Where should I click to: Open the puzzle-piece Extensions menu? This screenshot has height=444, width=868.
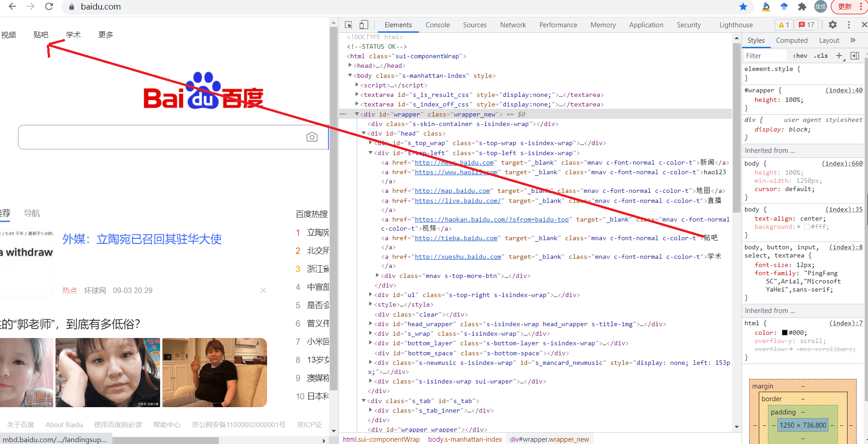point(802,6)
